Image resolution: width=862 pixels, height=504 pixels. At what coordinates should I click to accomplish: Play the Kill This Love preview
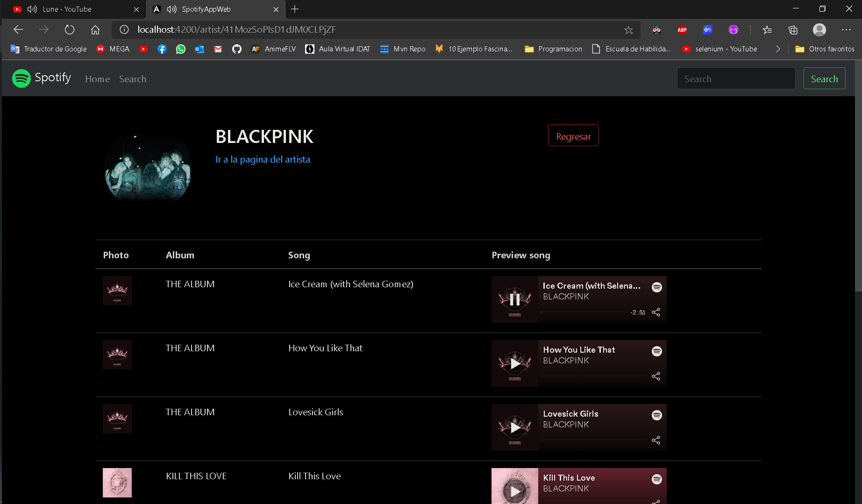click(x=515, y=491)
